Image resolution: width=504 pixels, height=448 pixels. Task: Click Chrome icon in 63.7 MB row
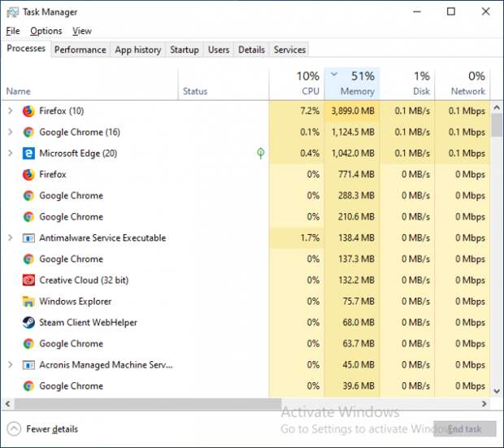(28, 344)
